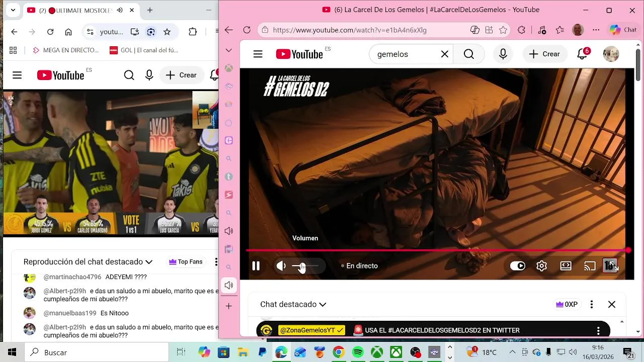The image size is (644, 362).
Task: Start voice search in Edge YouTube
Action: coord(503,54)
